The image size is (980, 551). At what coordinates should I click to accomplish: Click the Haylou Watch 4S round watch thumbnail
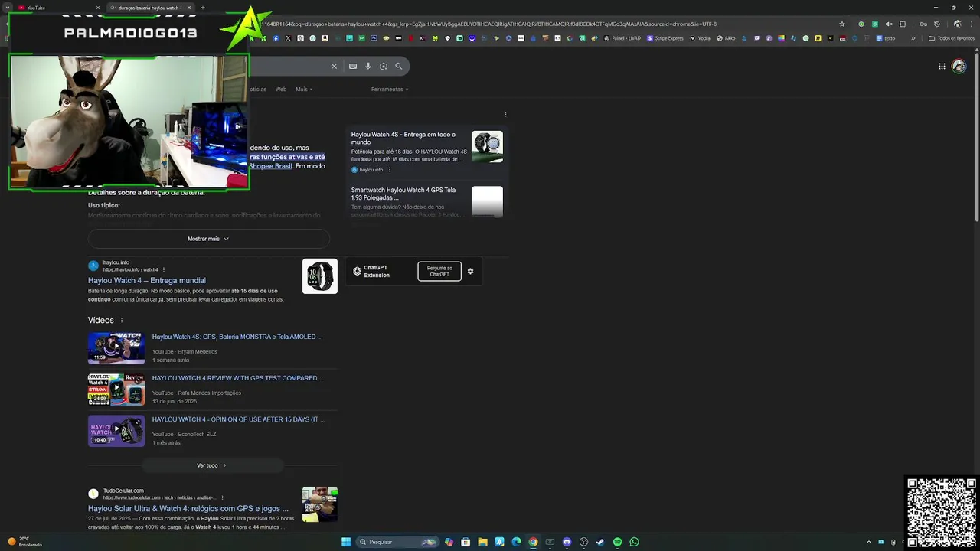pyautogui.click(x=487, y=146)
